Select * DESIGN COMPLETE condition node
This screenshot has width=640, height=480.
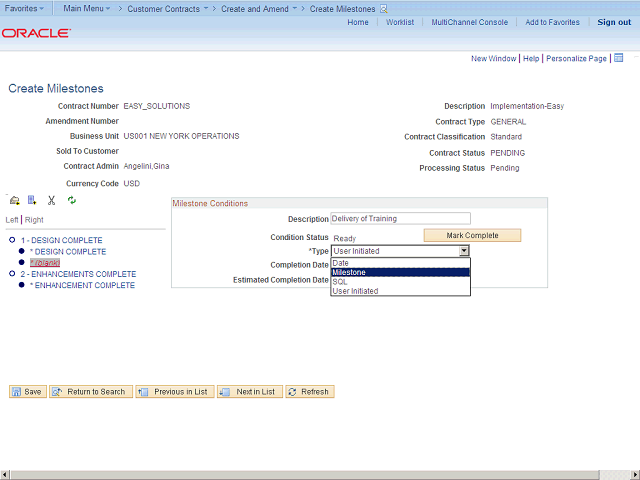tap(68, 251)
